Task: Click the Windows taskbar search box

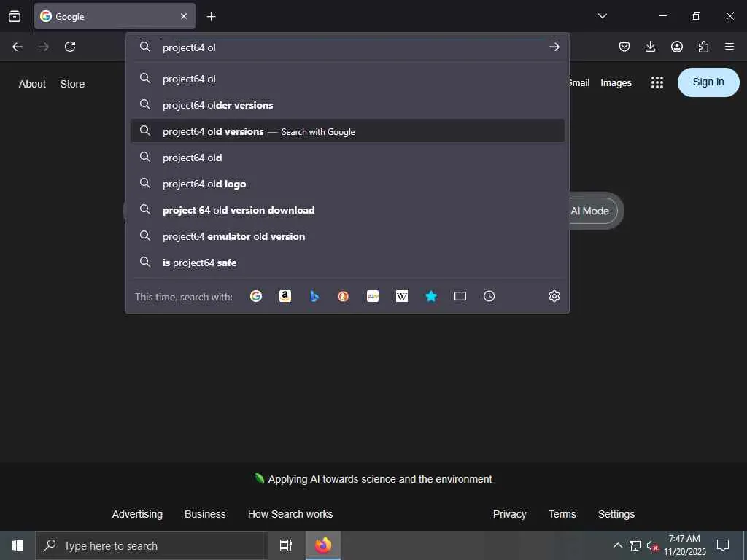Action: 152,545
